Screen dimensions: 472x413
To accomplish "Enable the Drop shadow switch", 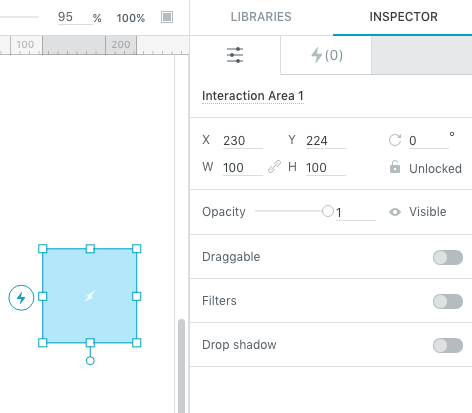I will [x=448, y=345].
